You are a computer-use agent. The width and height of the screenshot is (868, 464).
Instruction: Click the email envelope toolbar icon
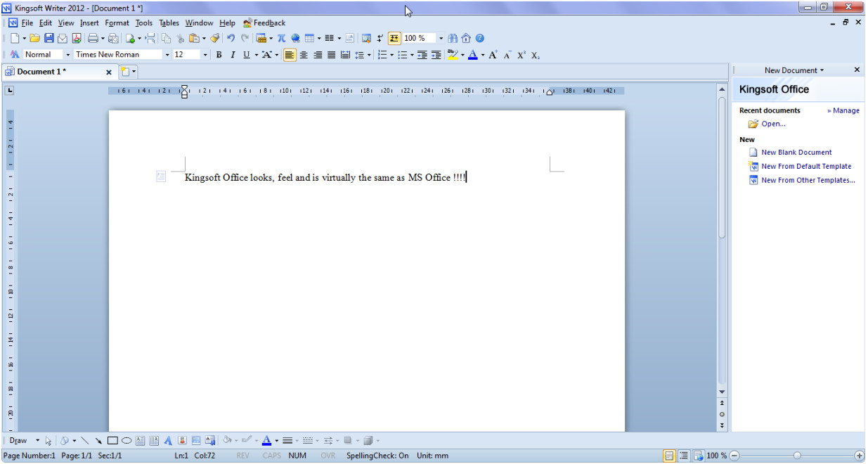coord(63,38)
